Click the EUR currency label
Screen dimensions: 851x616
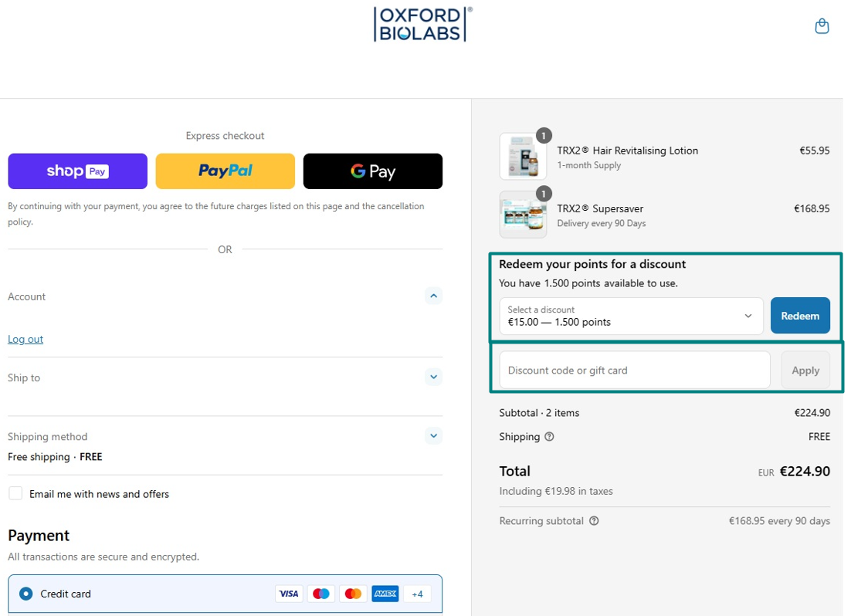(766, 472)
